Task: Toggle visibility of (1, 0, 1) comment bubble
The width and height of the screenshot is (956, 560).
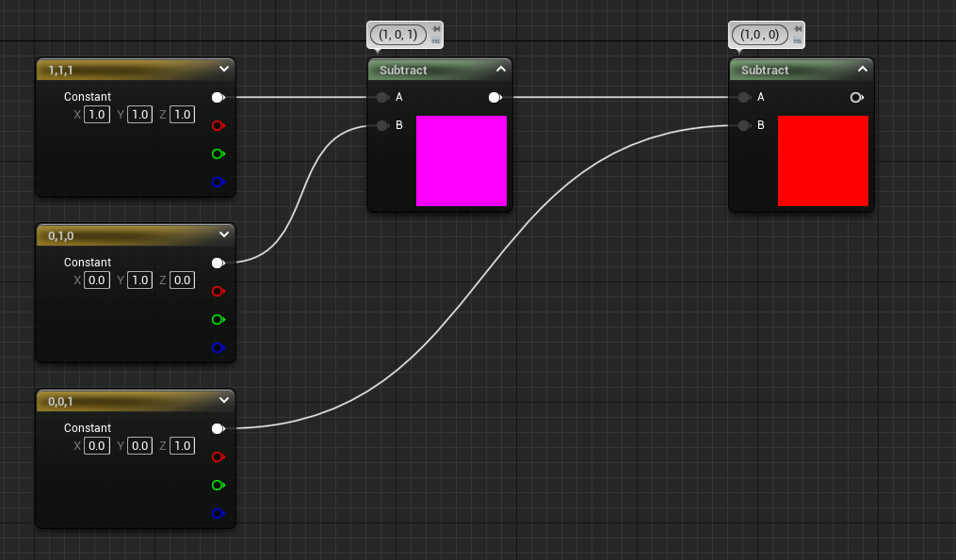Action: click(435, 41)
